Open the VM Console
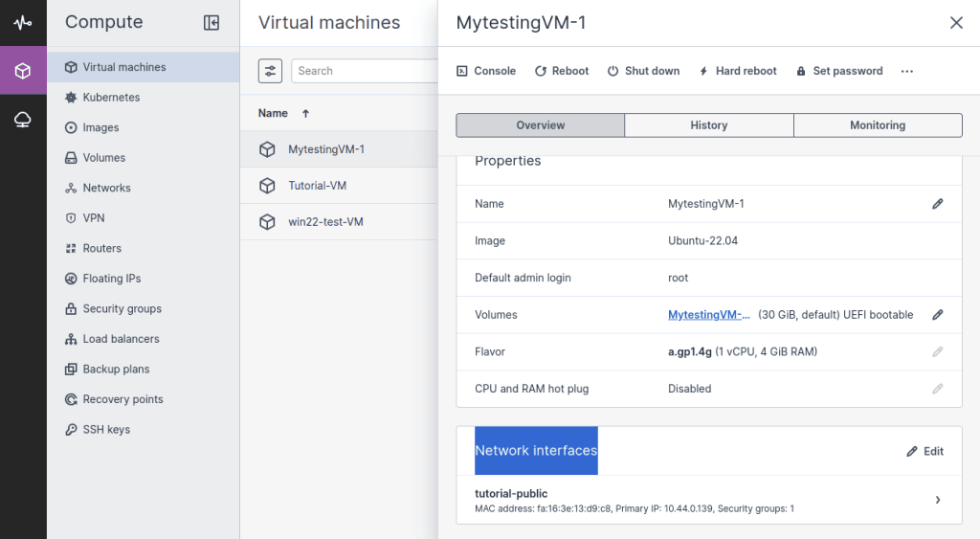This screenshot has width=980, height=539. click(486, 71)
